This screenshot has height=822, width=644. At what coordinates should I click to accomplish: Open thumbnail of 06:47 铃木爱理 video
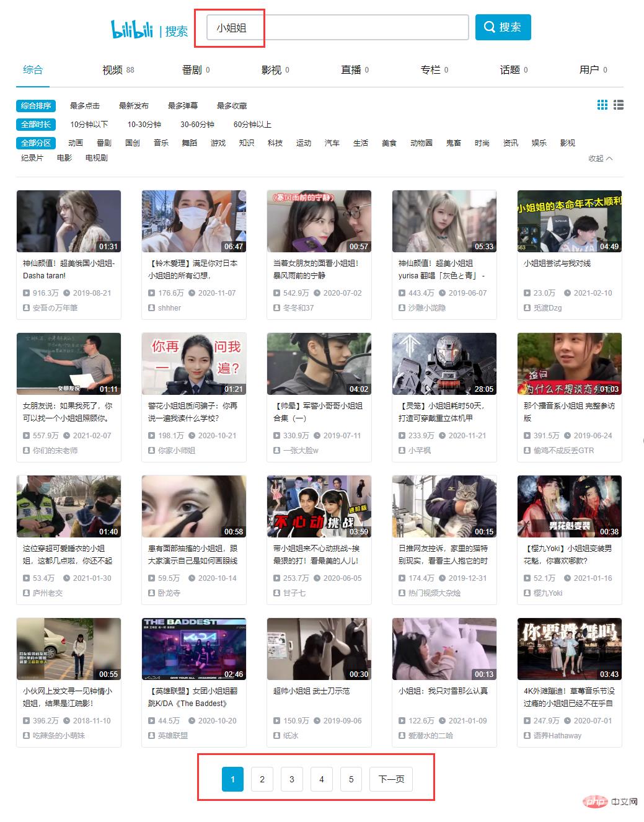pos(194,221)
